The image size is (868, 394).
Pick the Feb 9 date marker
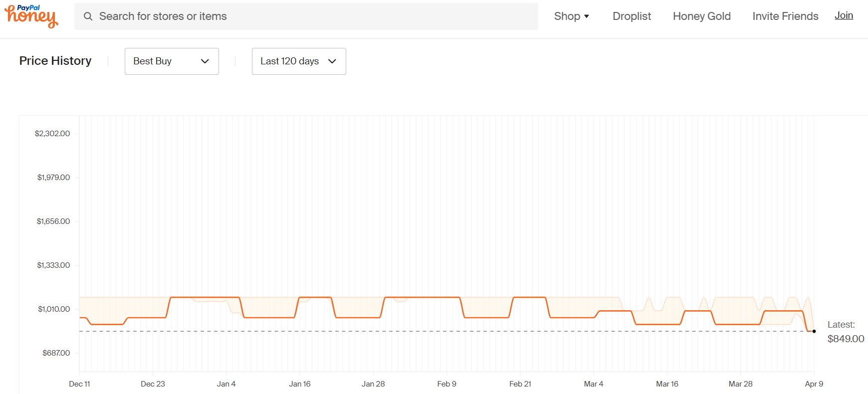pyautogui.click(x=446, y=384)
